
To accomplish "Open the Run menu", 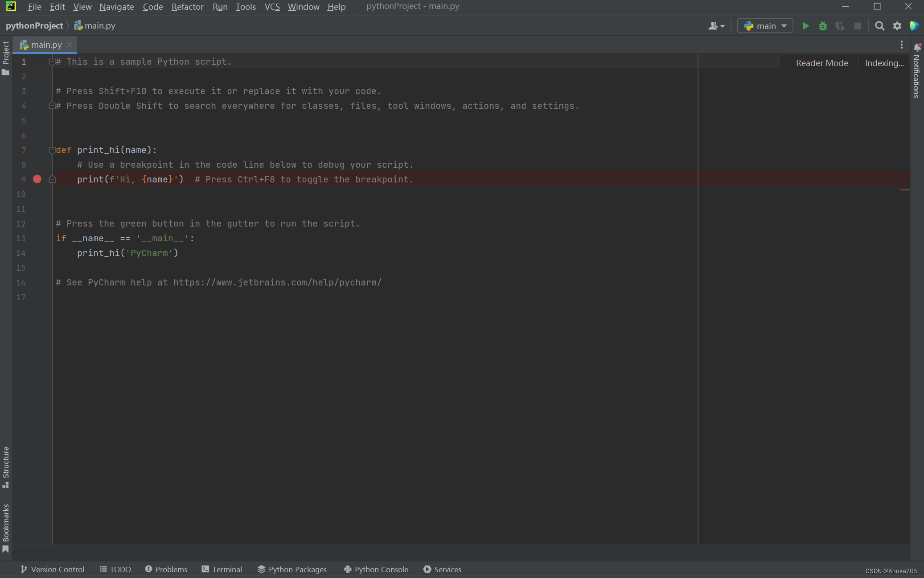I will click(220, 7).
